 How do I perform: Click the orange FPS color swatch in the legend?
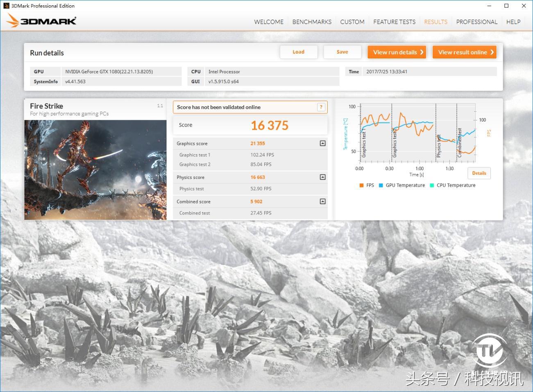[x=361, y=185]
